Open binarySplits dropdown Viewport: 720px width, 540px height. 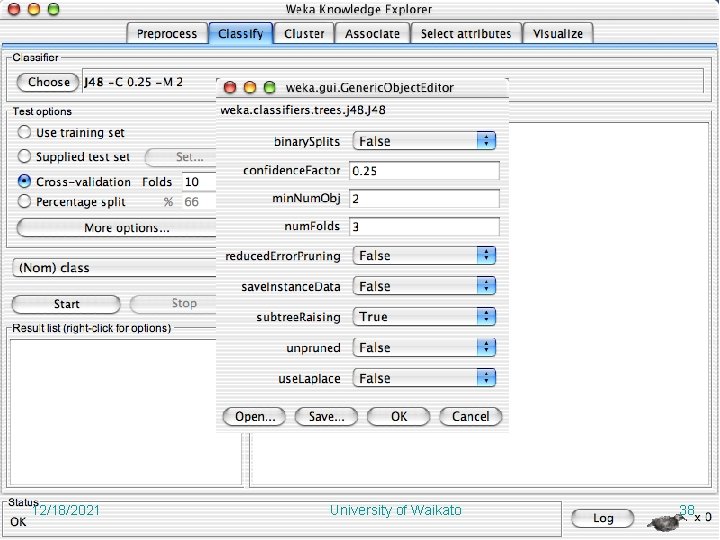coord(424,141)
